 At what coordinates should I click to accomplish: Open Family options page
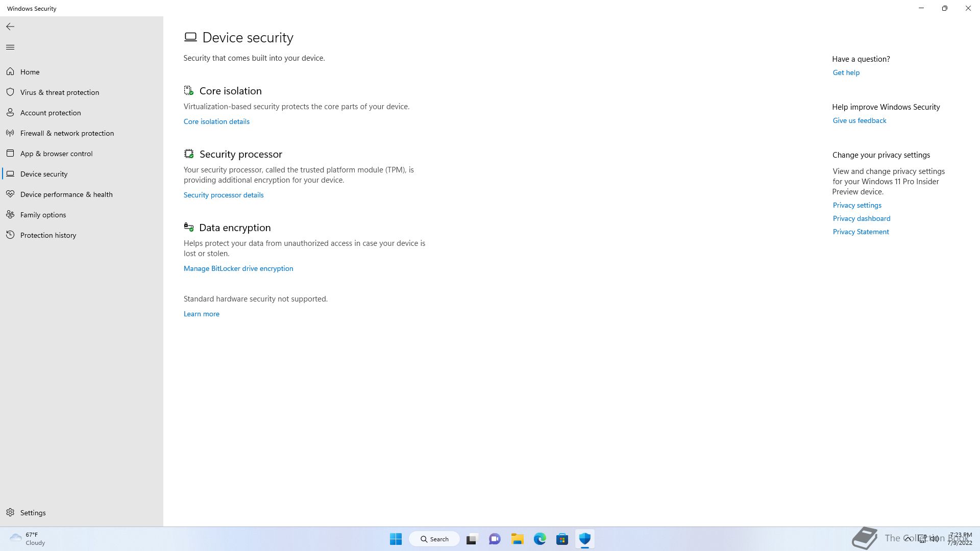(x=43, y=215)
